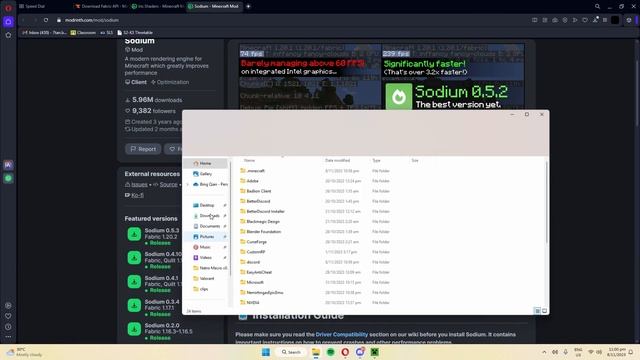Image resolution: width=640 pixels, height=360 pixels.
Task: Open Documents in File Explorer quick access
Action: [x=209, y=226]
